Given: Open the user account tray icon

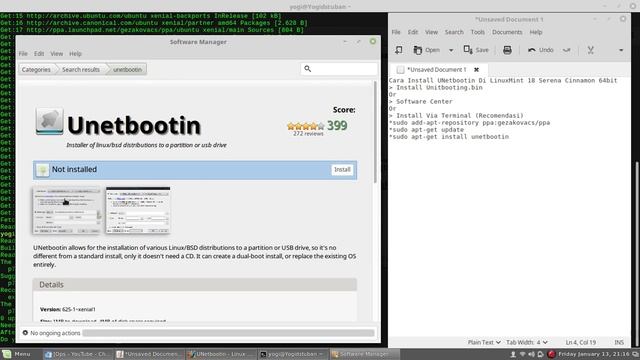Looking at the screenshot, I should (513, 354).
